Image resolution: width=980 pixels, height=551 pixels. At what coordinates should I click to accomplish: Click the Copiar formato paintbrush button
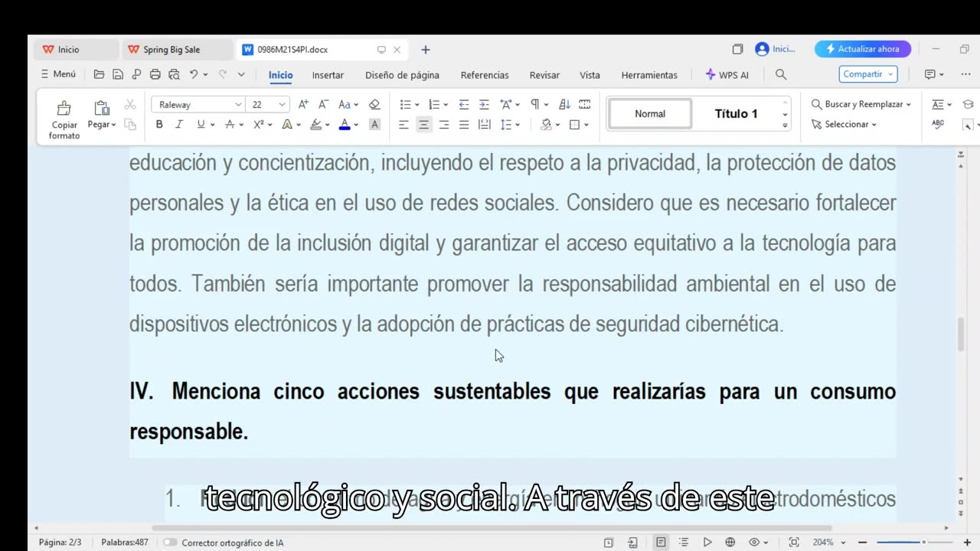pyautogui.click(x=64, y=119)
